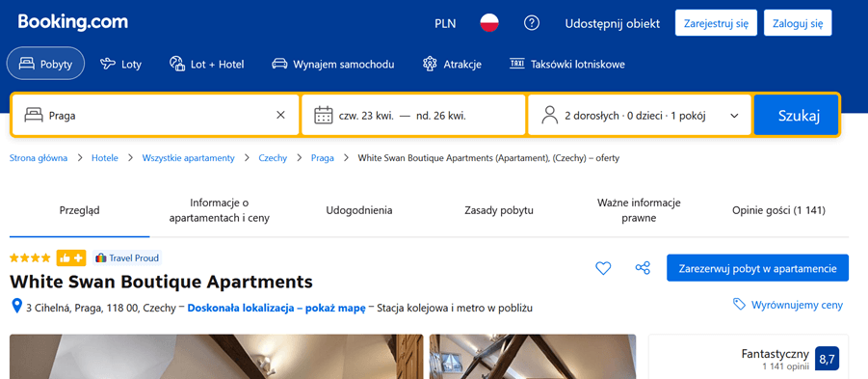
Task: Click Strona główna breadcrumb link
Action: coord(39,158)
